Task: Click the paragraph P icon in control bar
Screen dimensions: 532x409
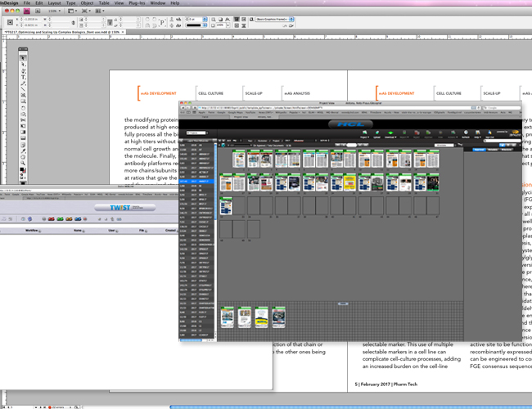Action: point(162,22)
